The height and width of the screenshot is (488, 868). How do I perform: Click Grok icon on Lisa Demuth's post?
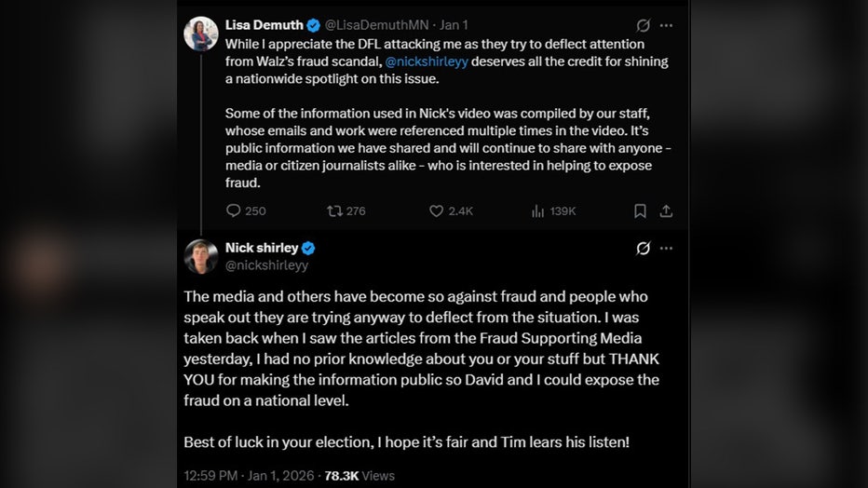tap(643, 26)
